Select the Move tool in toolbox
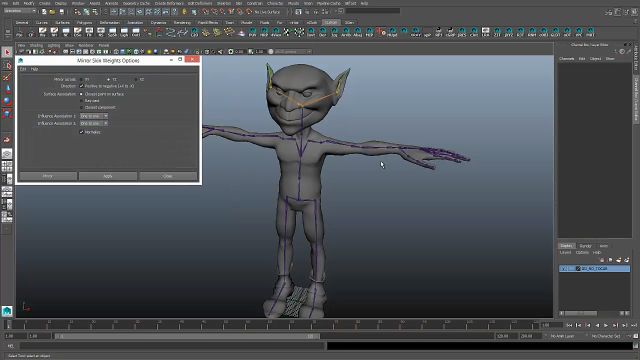The height and width of the screenshot is (360, 640). [x=7, y=89]
